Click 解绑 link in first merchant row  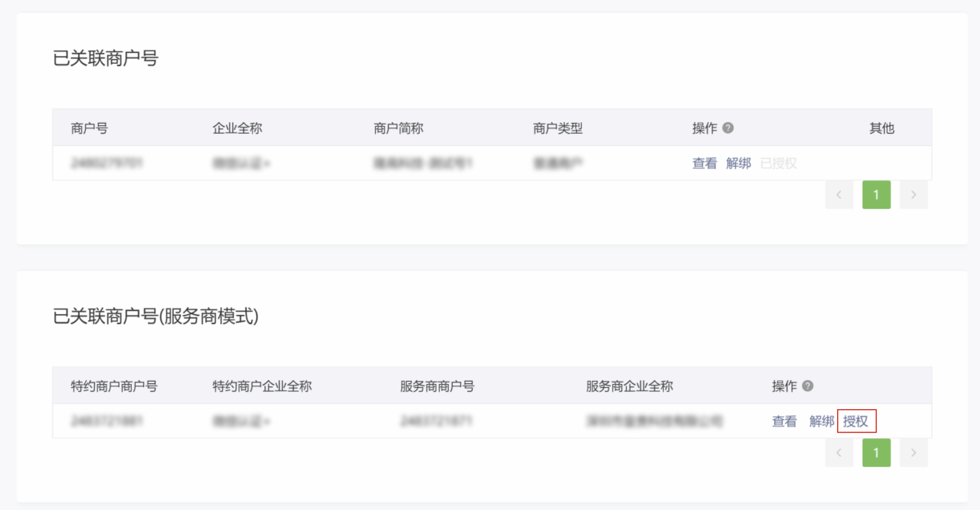738,163
